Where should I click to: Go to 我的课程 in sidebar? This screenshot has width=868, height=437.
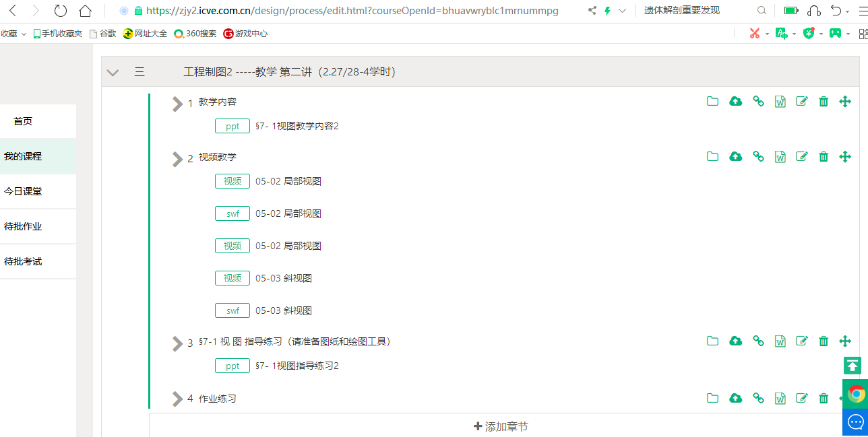coord(23,156)
